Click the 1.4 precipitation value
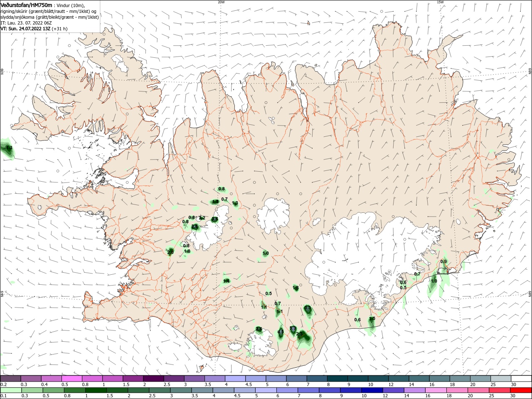Image resolution: width=532 pixels, height=399 pixels. tap(226, 281)
